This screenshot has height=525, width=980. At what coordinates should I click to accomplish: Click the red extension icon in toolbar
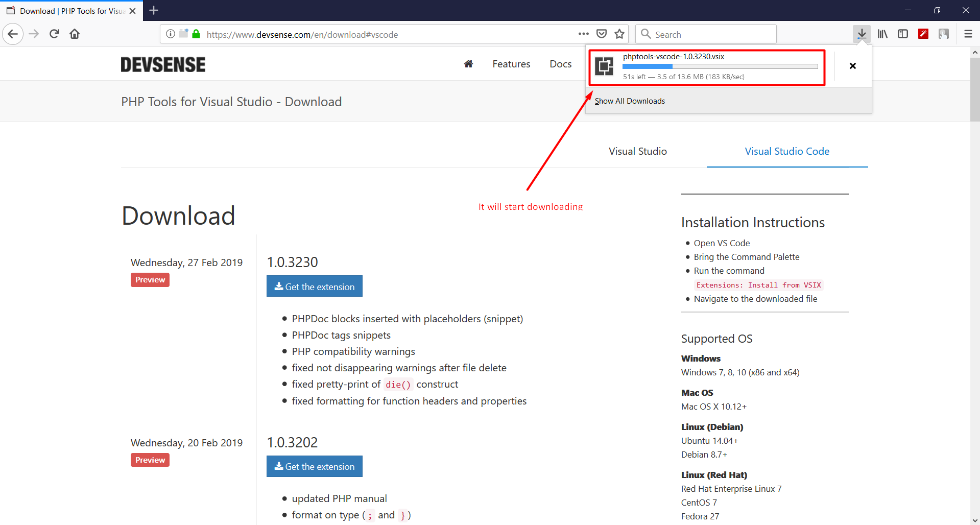coord(923,34)
